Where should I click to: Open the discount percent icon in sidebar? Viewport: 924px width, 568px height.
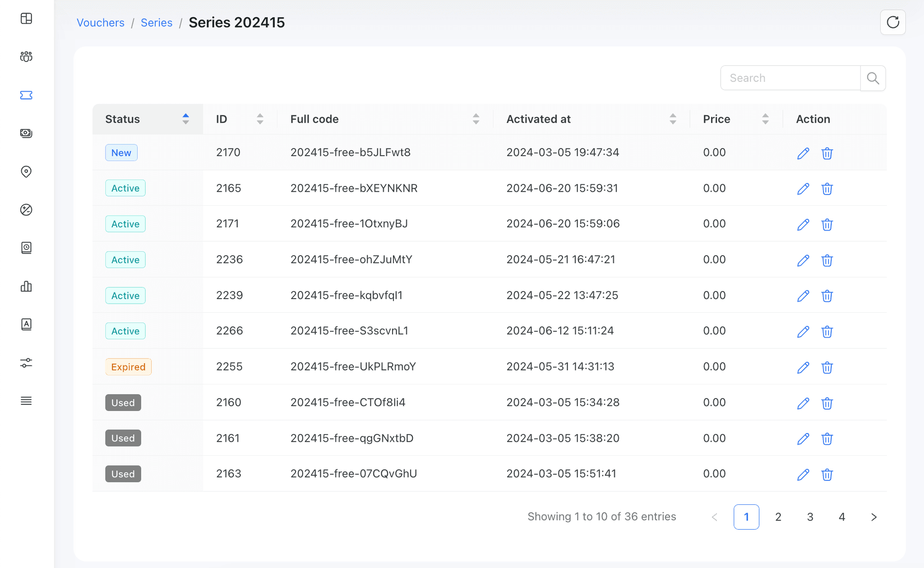coord(26,210)
